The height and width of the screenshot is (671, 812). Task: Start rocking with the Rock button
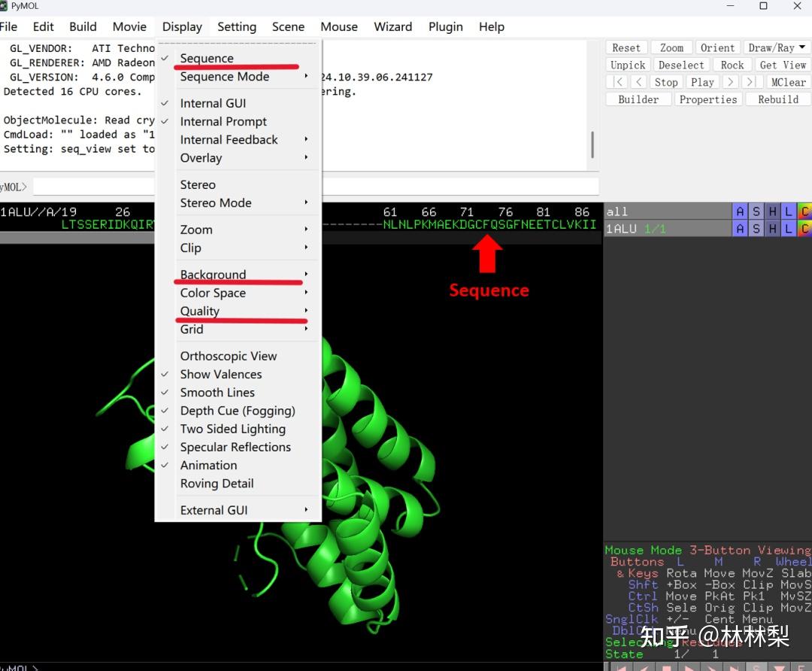click(732, 65)
